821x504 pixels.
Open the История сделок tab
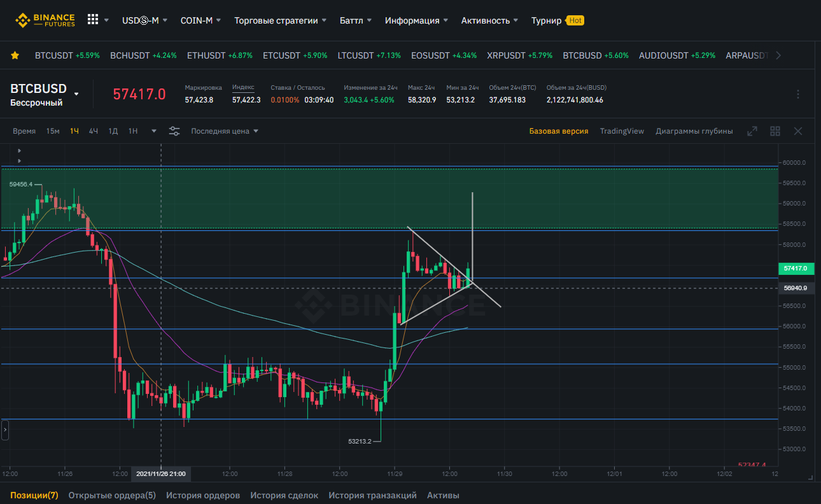tap(284, 495)
